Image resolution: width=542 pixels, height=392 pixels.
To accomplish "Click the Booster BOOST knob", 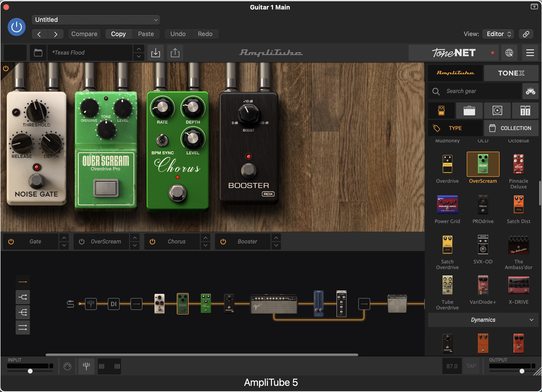I will point(248,115).
